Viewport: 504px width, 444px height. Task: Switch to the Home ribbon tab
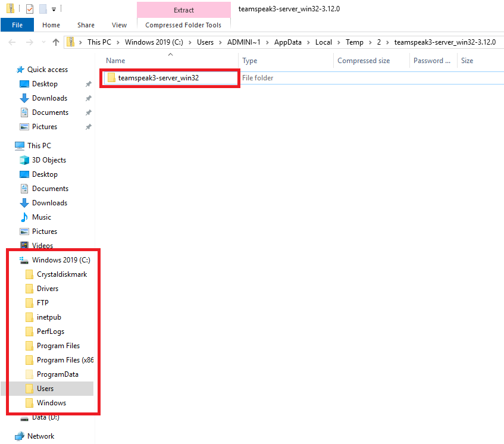click(x=51, y=25)
